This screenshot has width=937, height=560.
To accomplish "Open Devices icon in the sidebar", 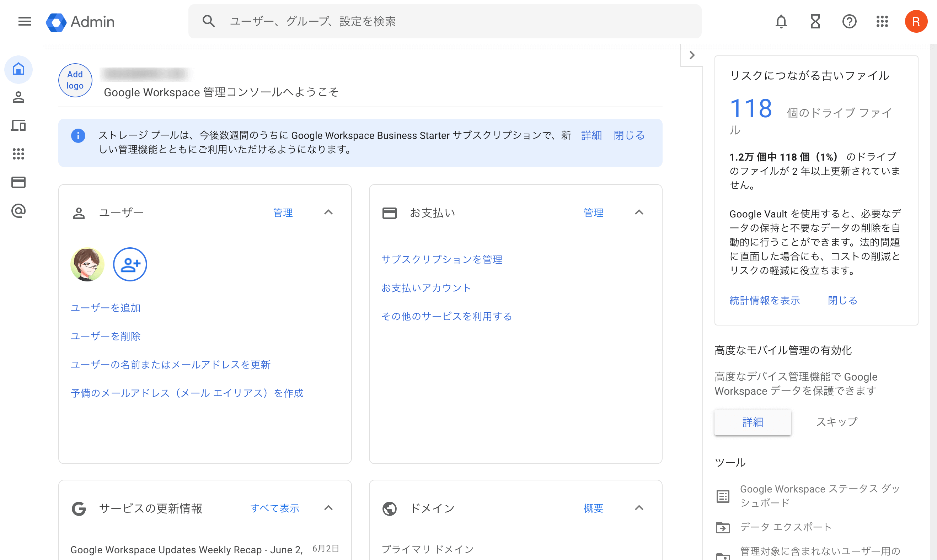I will 18,126.
